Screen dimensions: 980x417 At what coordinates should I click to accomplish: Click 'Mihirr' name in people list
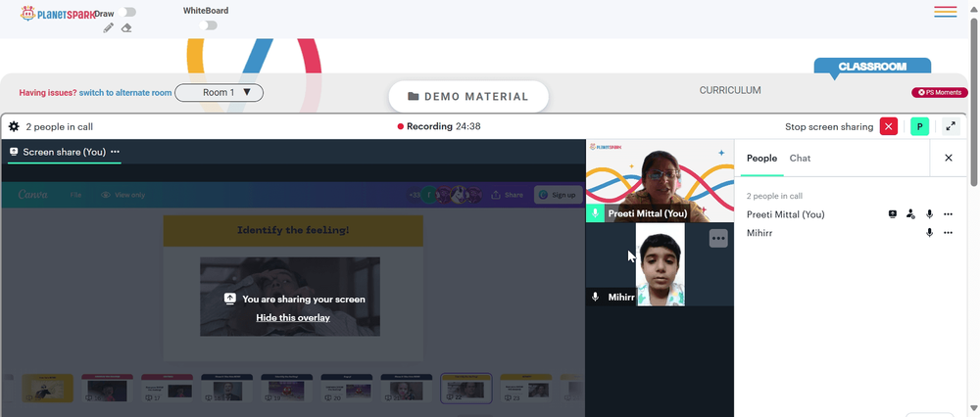click(x=760, y=233)
